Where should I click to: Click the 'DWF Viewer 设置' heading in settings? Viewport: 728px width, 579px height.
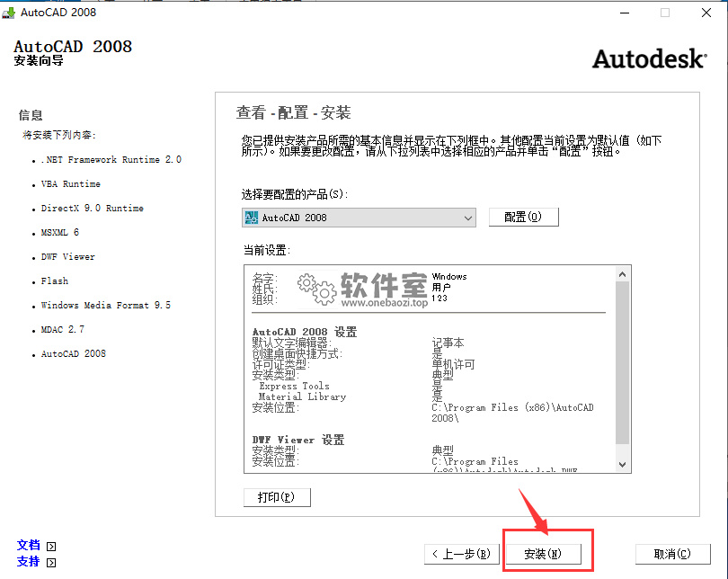point(298,440)
